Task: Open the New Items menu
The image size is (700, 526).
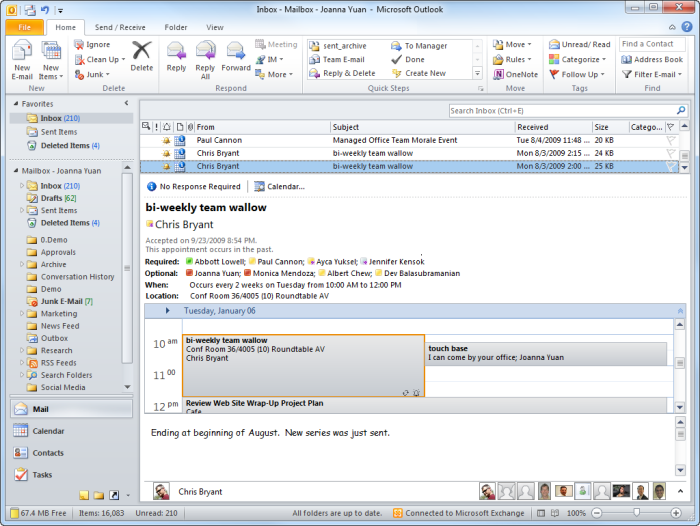Action: coord(51,60)
